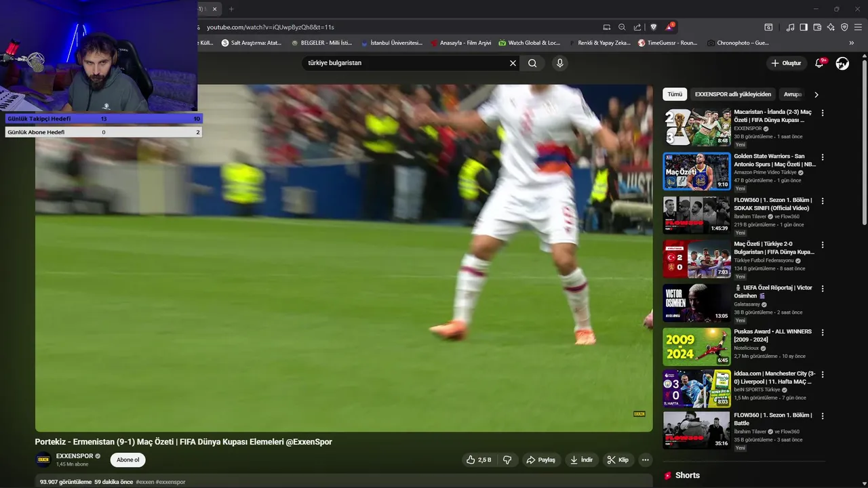This screenshot has width=868, height=488.
Task: Select EXXENSPOR adlı yükleyiciden chip
Action: [x=733, y=94]
